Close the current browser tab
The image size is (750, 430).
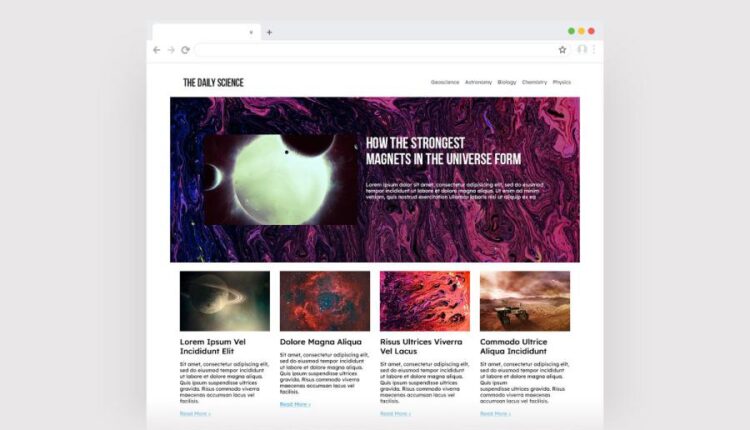251,33
